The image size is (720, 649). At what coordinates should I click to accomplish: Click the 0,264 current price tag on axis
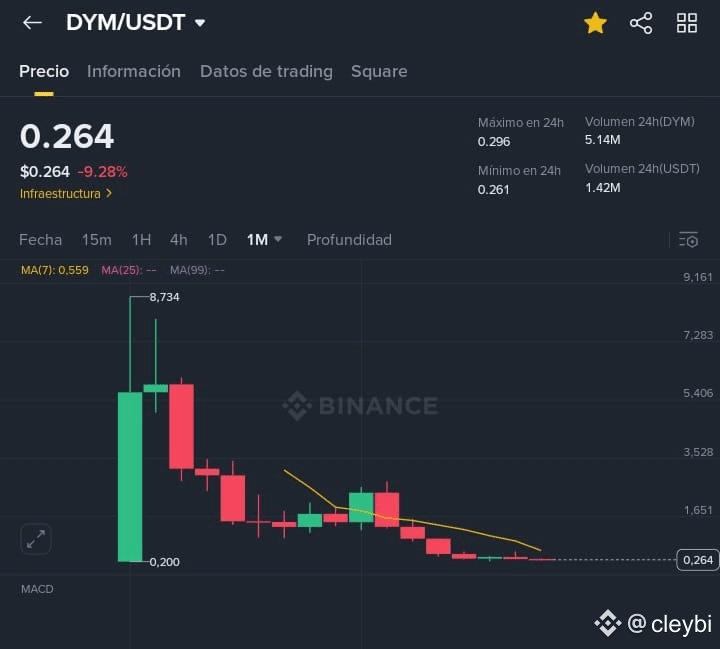pos(698,560)
